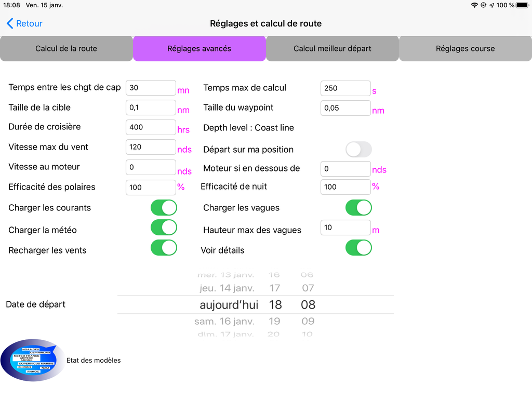Disable the Charger les courants switch
Viewport: 532px width, 399px height.
pos(164,208)
